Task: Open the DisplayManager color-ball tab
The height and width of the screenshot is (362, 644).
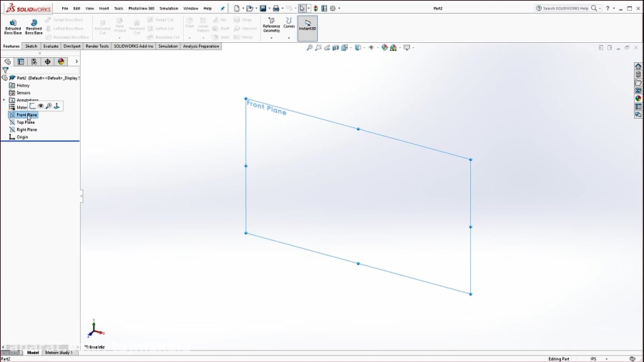Action: [61, 62]
